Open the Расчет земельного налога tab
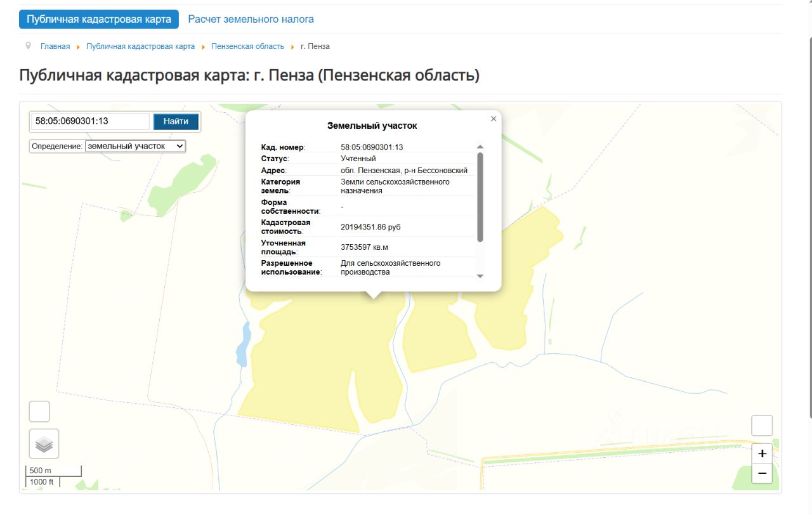The image size is (812, 515). [251, 19]
